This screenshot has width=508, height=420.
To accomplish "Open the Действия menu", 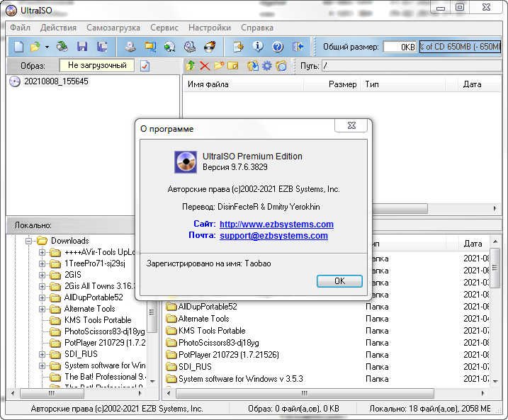I will coord(58,28).
